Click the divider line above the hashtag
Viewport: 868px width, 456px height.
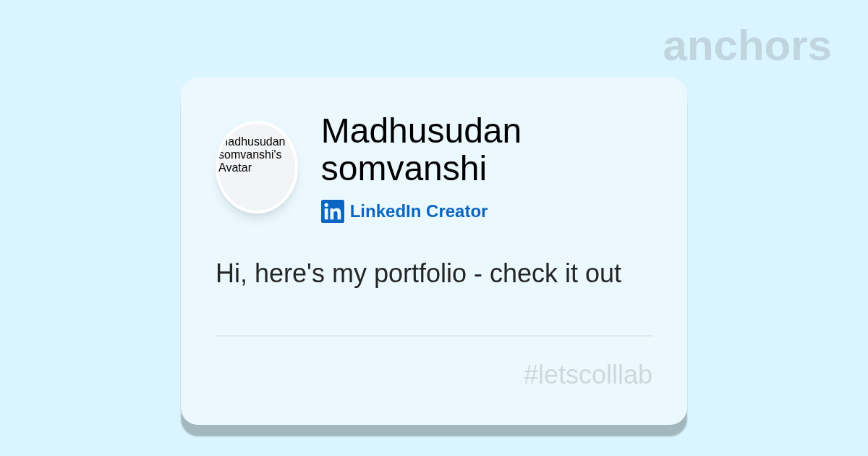[434, 336]
